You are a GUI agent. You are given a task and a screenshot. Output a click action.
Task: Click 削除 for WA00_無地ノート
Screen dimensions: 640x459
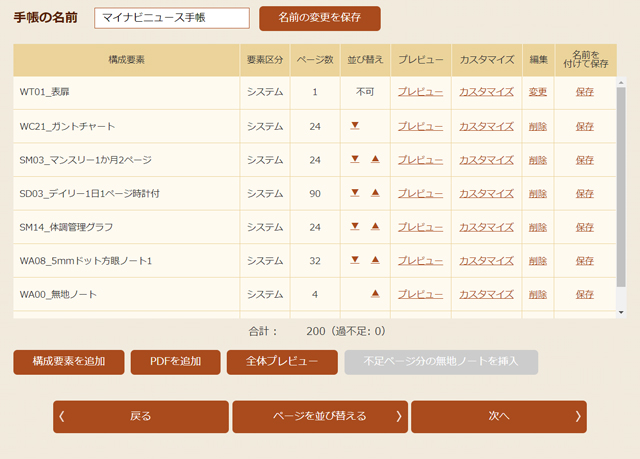tap(538, 294)
